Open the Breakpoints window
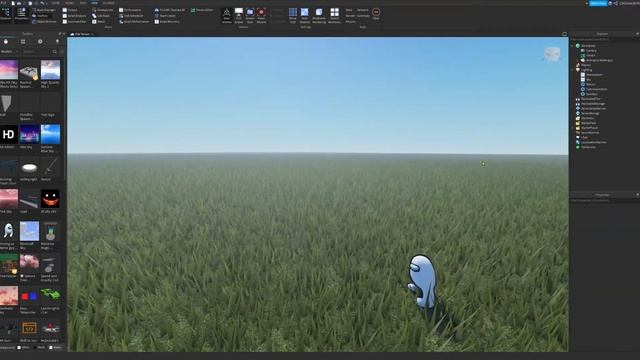Screen dimensions: 640x360 click(x=102, y=10)
